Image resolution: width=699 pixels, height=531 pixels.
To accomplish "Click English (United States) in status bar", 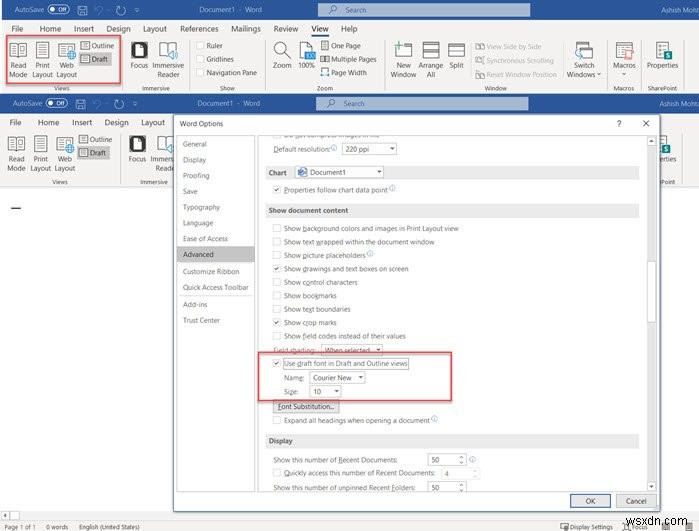I will [x=109, y=527].
